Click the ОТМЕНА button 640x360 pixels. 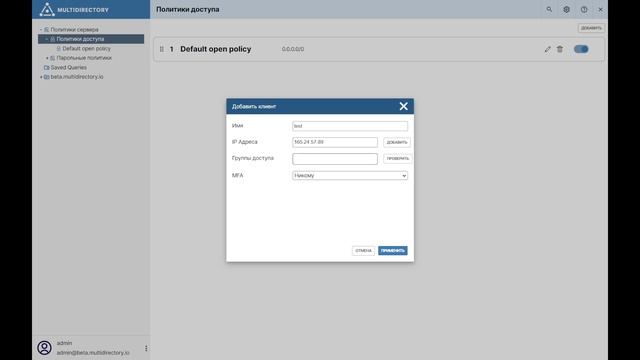[363, 251]
